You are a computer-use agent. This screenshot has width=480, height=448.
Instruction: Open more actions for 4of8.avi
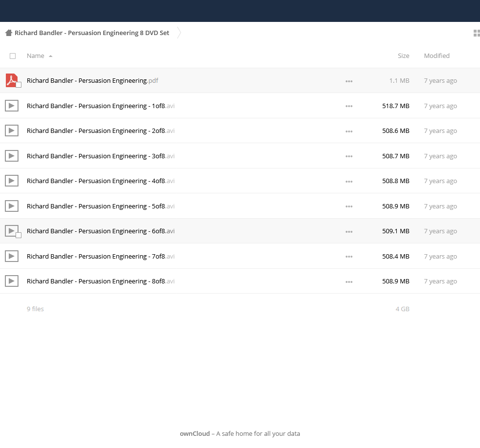coord(349,182)
